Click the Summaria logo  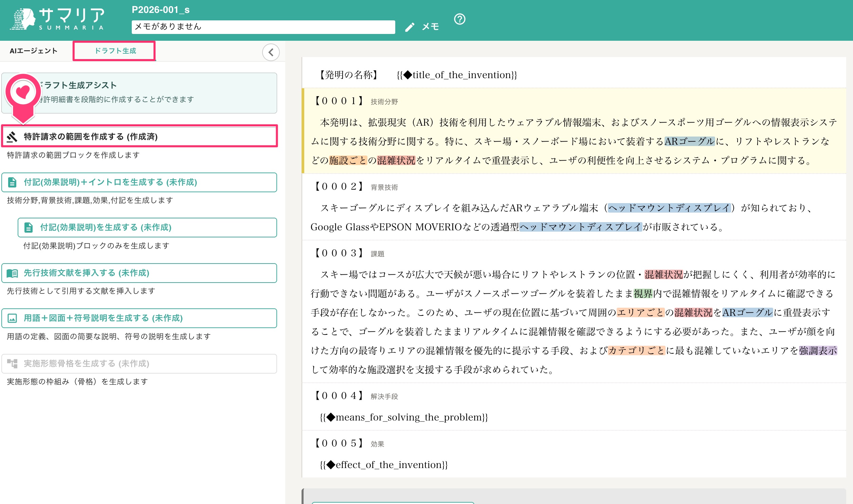[57, 19]
